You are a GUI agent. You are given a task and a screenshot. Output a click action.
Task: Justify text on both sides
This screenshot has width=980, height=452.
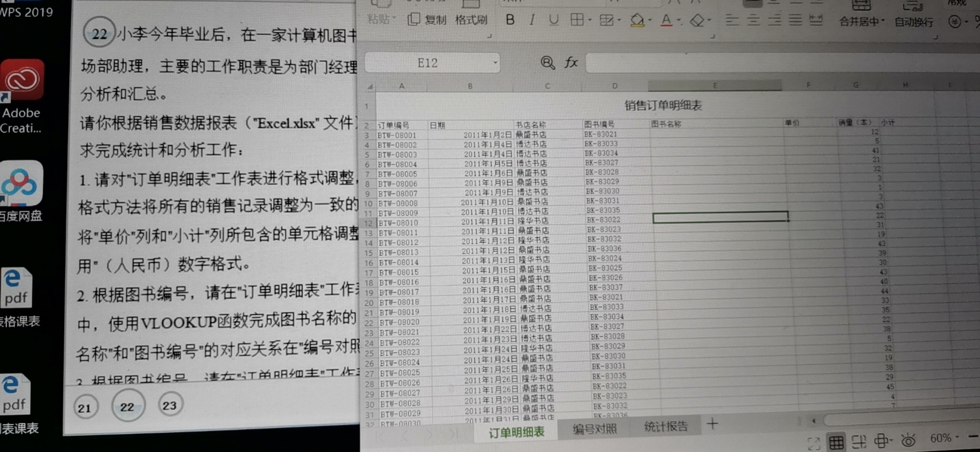click(x=795, y=20)
